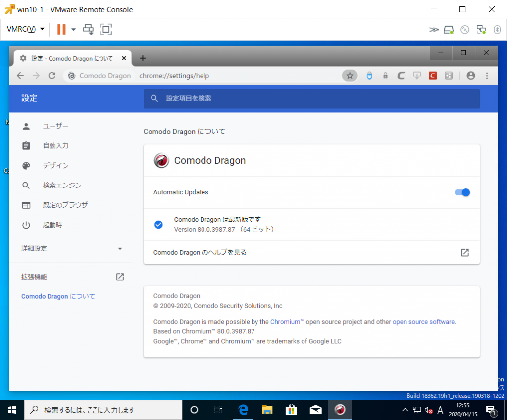The height and width of the screenshot is (420, 507).
Task: Select Comodo Dragon について in sidebar
Action: coord(58,296)
